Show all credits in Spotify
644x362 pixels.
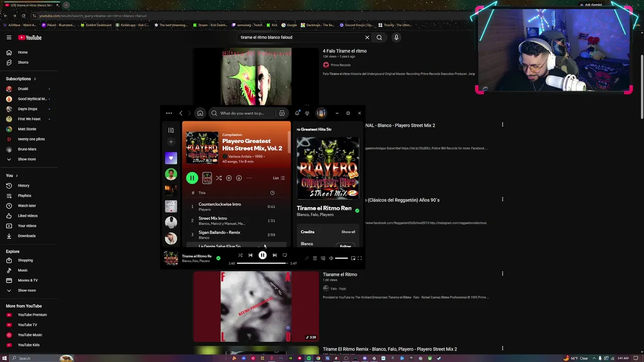pos(348,232)
